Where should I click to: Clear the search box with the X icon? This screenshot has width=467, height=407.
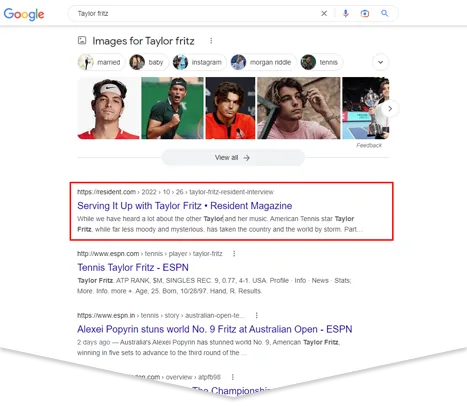[324, 13]
